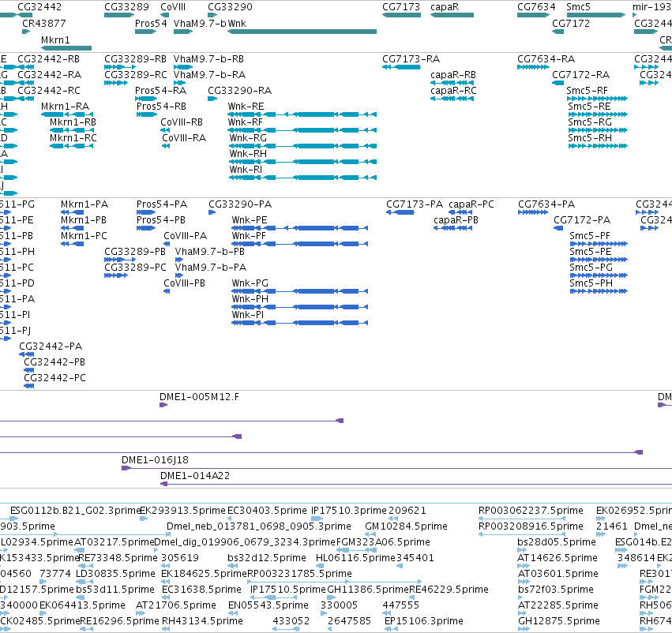Image resolution: width=672 pixels, height=633 pixels.
Task: Select the Wnk-RG transcript
Action: click(303, 146)
